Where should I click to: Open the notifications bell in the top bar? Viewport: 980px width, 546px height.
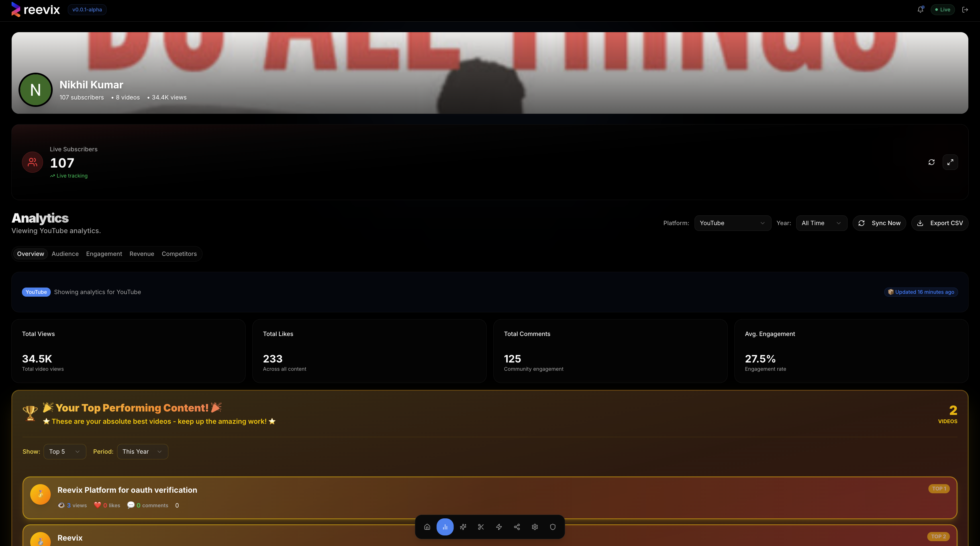coord(920,9)
